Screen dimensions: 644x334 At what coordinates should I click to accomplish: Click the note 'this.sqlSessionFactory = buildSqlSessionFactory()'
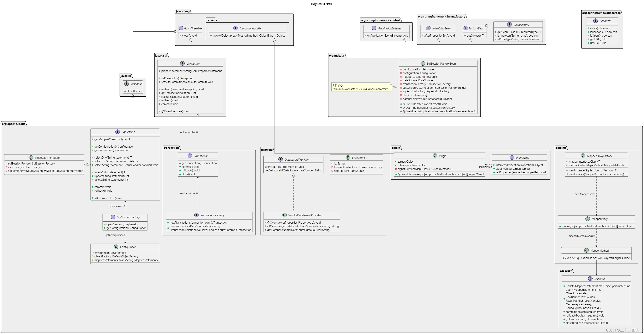361,89
